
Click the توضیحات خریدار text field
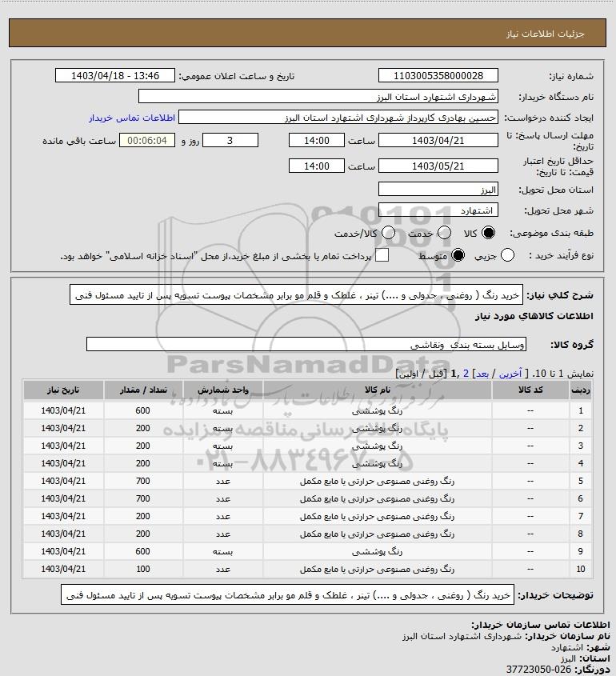(287, 595)
